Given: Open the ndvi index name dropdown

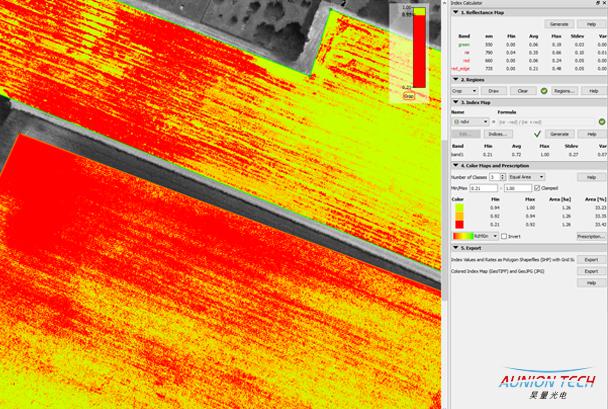Looking at the screenshot, I should pyautogui.click(x=468, y=121).
